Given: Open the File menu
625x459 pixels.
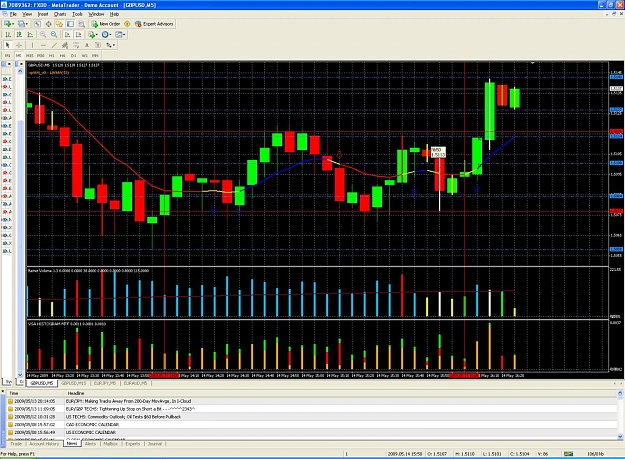Looking at the screenshot, I should pyautogui.click(x=13, y=14).
